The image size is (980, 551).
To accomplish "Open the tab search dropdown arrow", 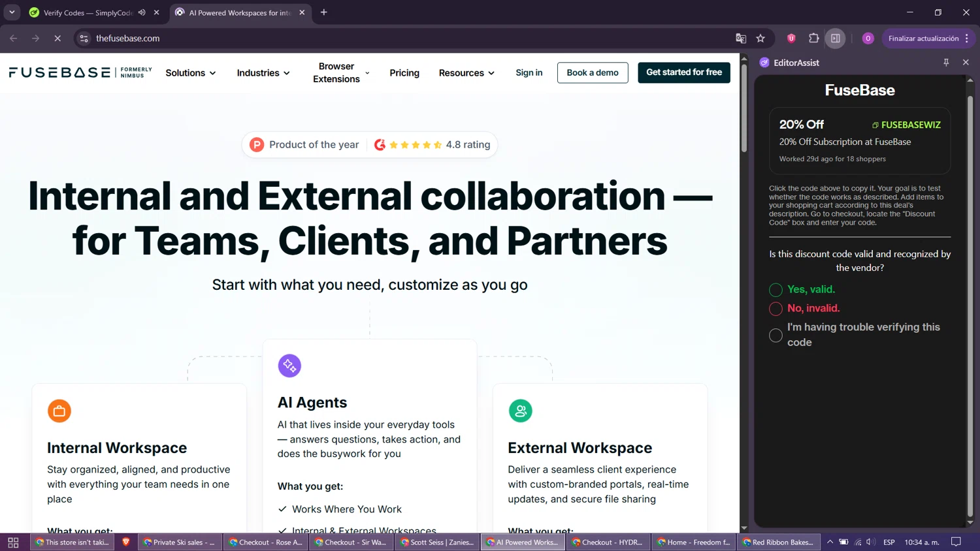I will pyautogui.click(x=12, y=12).
